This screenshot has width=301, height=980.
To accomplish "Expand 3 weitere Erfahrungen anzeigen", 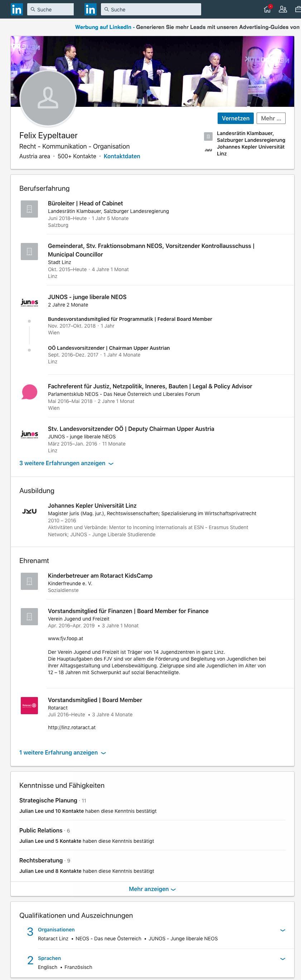I will pyautogui.click(x=66, y=463).
